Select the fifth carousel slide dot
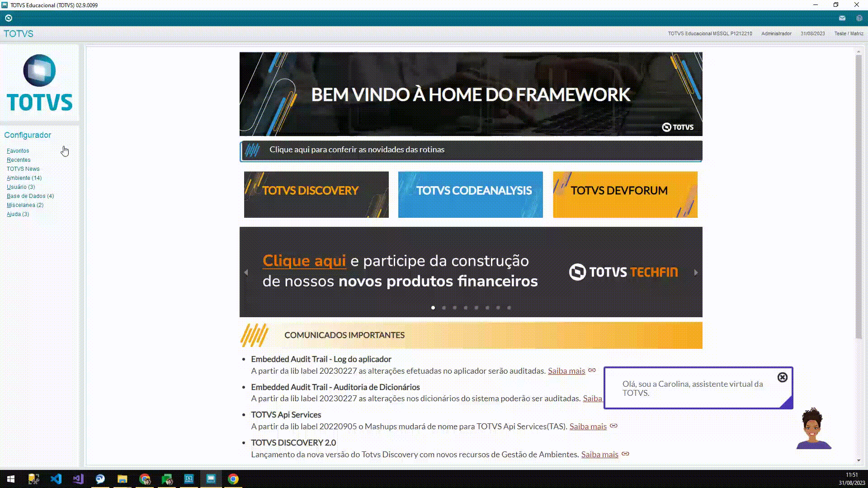The height and width of the screenshot is (488, 868). coord(476,308)
